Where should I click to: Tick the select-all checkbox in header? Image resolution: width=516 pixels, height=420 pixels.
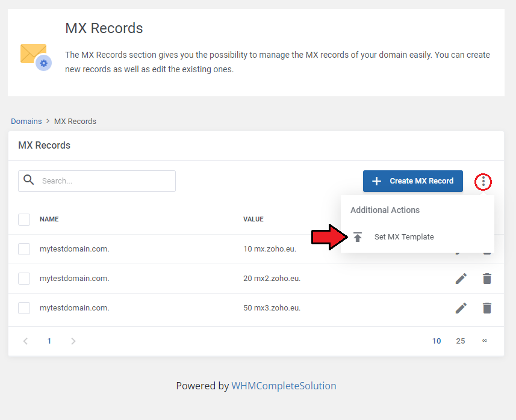click(x=24, y=220)
